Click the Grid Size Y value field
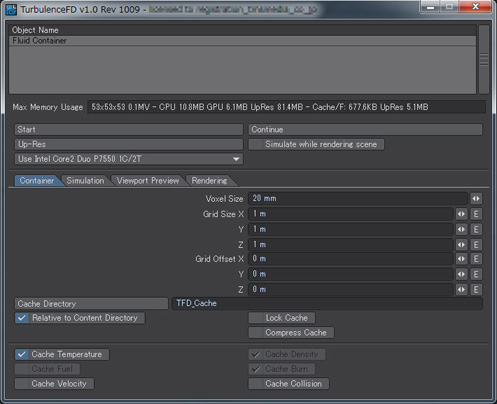 (351, 229)
